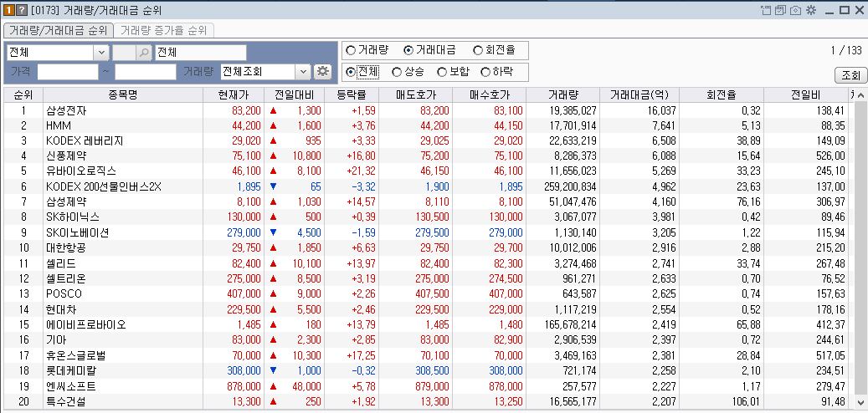Click the 전일비 column header
Viewport: 868px width, 413px height.
coord(806,95)
